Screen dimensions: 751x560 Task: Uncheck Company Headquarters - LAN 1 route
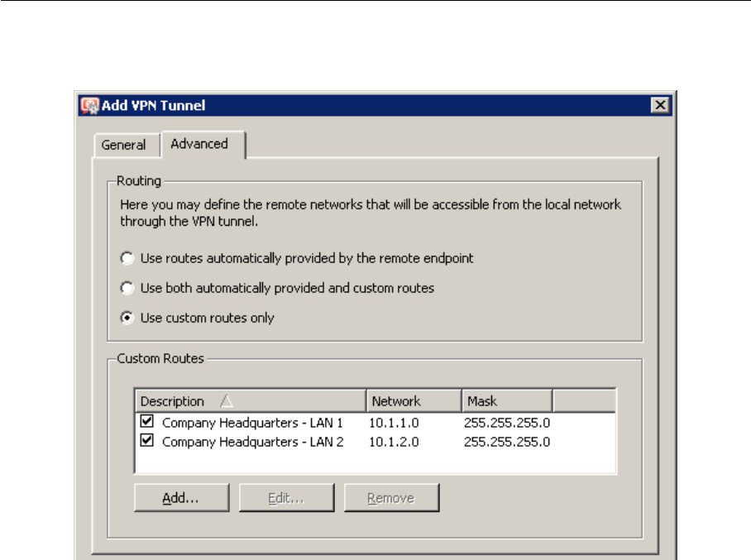coord(148,422)
